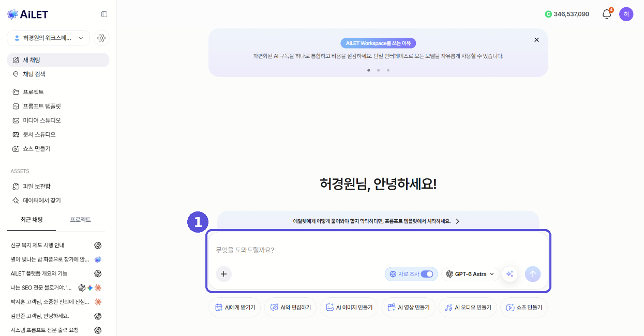This screenshot has height=336, width=644.
Task: Select the third banner pagination dot
Action: point(388,70)
